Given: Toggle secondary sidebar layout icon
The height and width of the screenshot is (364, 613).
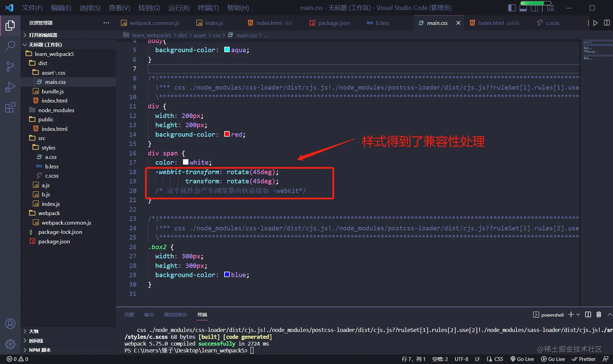Looking at the screenshot, I should pos(535,8).
